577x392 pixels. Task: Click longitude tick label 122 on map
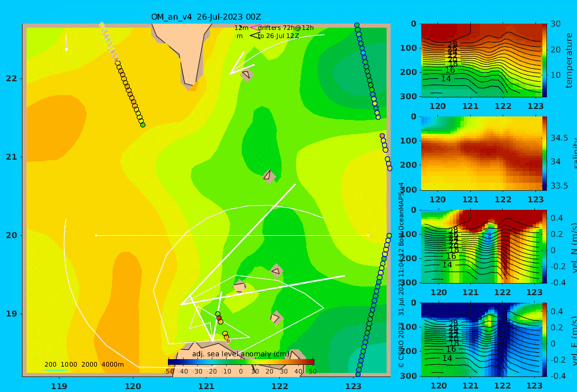point(280,386)
